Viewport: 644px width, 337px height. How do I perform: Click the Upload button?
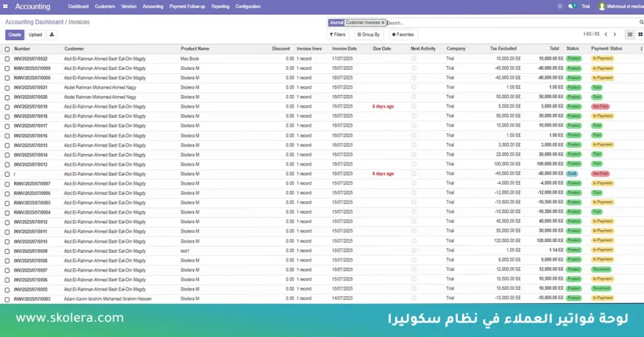35,35
